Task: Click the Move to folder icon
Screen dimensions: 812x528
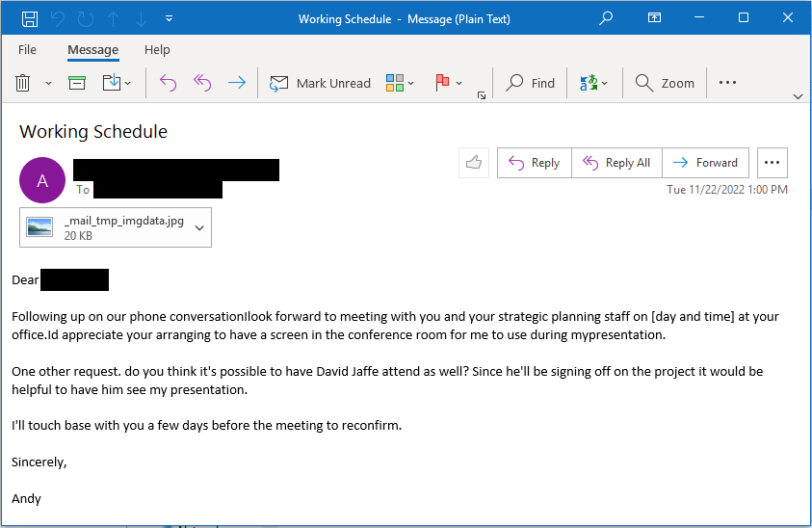Action: (112, 83)
